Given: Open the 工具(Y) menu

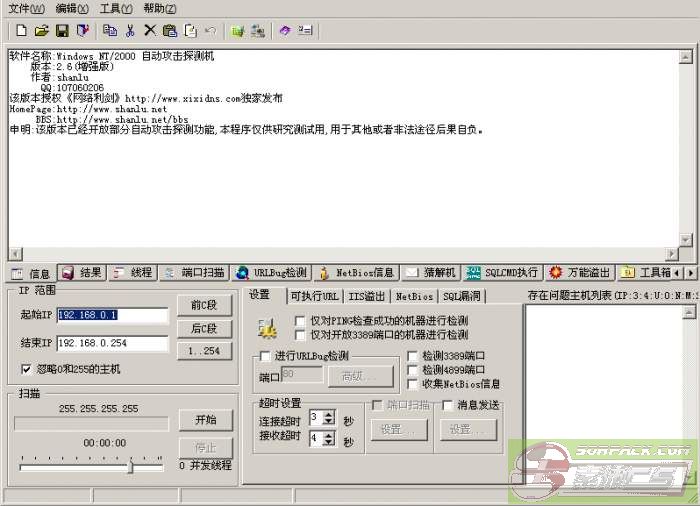Looking at the screenshot, I should coord(115,8).
